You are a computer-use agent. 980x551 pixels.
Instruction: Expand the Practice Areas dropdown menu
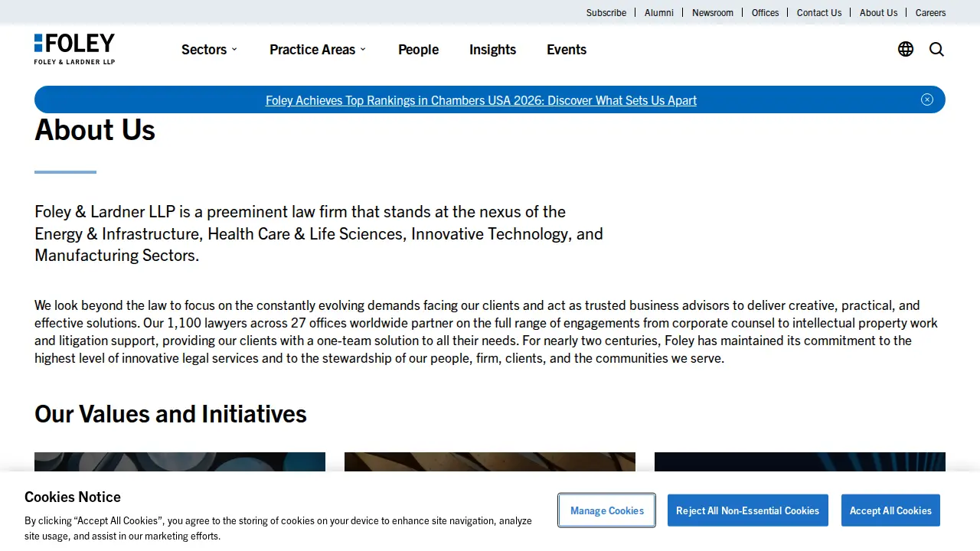[318, 49]
